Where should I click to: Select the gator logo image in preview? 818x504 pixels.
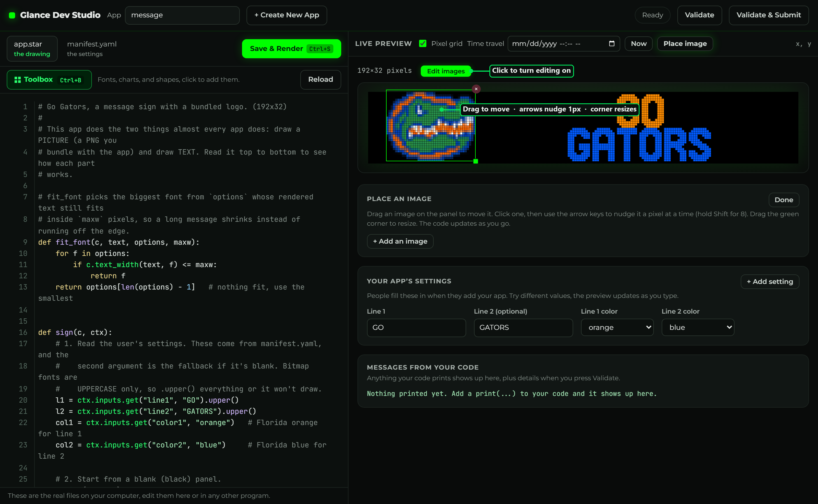click(431, 125)
